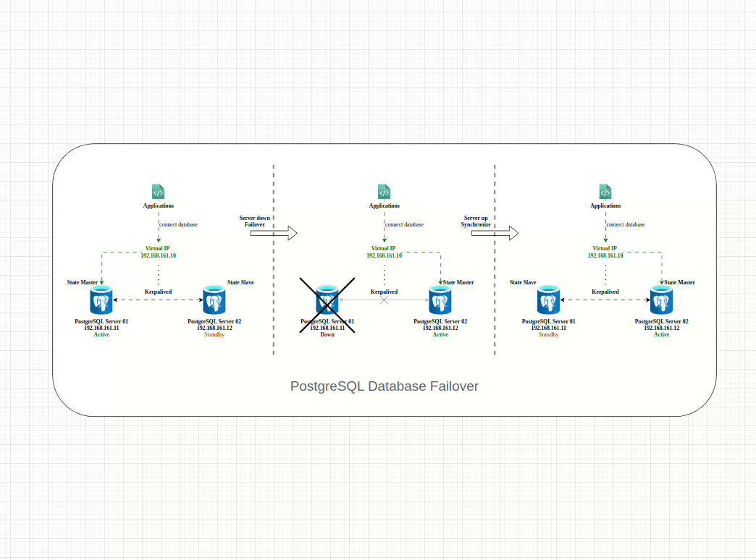Select the block arrow under 'Server up Synchronize'

tap(495, 233)
